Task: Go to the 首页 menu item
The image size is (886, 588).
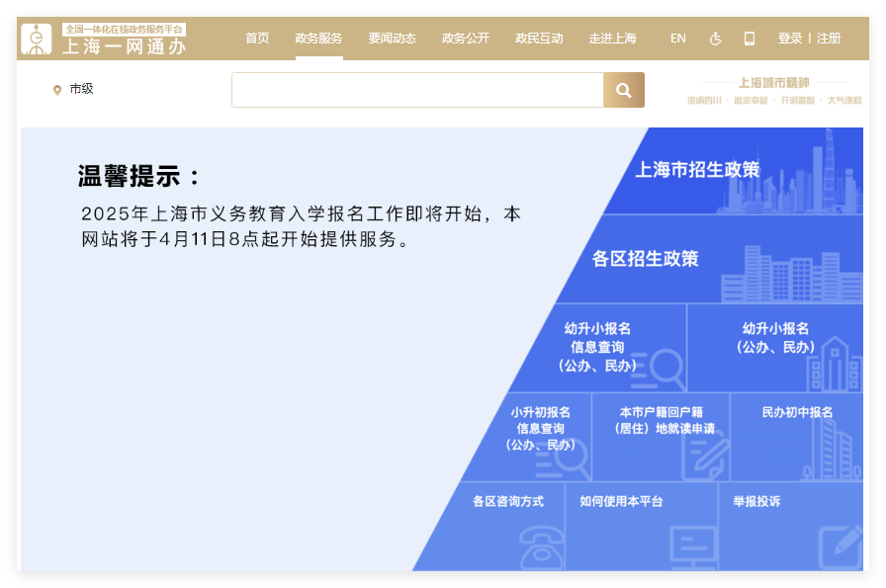Action: click(x=257, y=39)
